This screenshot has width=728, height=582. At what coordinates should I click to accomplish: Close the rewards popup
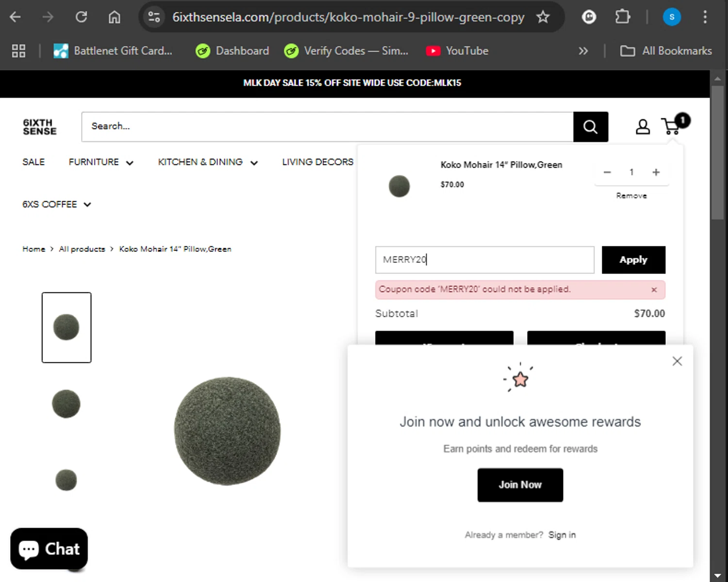click(x=678, y=361)
